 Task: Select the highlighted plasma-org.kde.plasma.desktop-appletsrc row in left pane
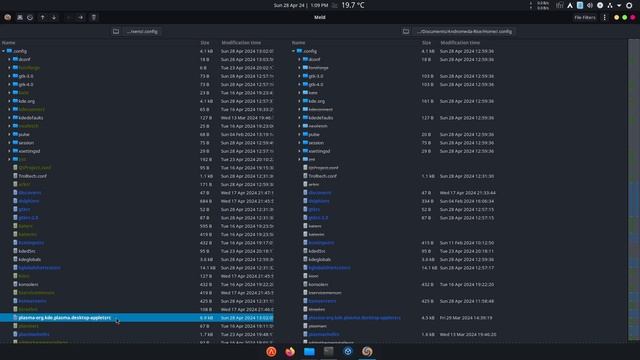(x=137, y=318)
